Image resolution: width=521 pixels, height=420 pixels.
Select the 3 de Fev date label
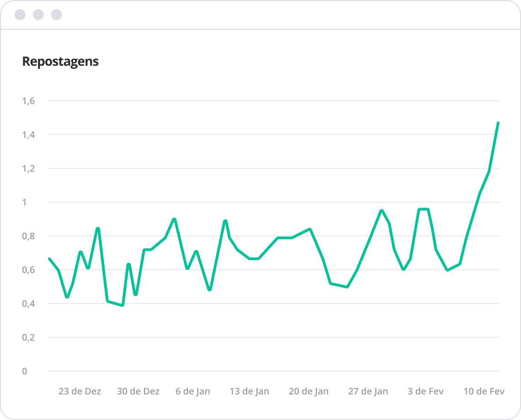tap(425, 391)
